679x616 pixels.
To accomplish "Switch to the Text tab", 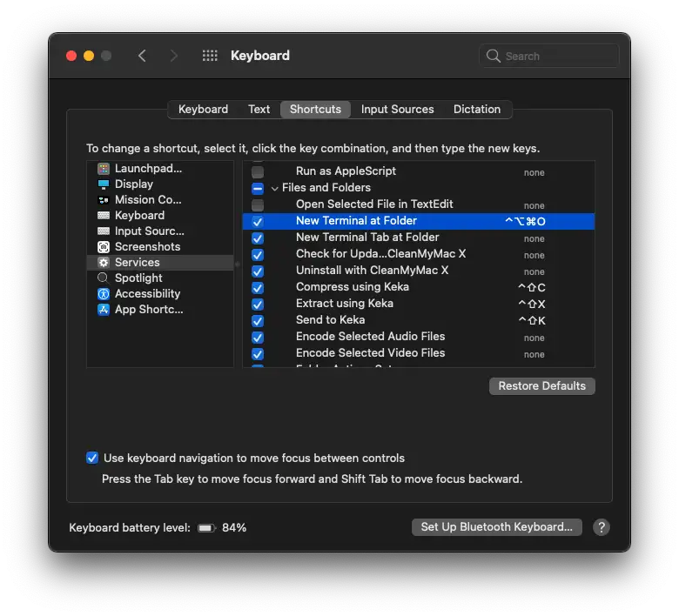I will coord(259,109).
